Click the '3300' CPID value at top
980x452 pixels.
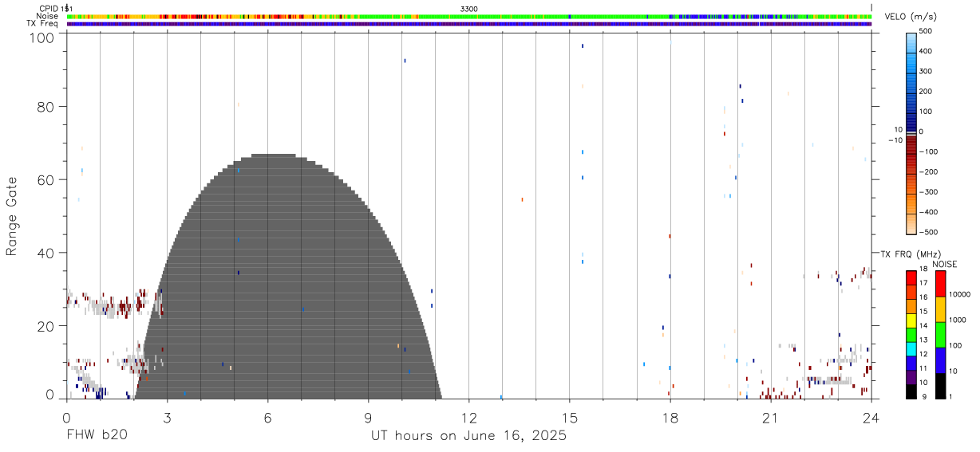[469, 8]
